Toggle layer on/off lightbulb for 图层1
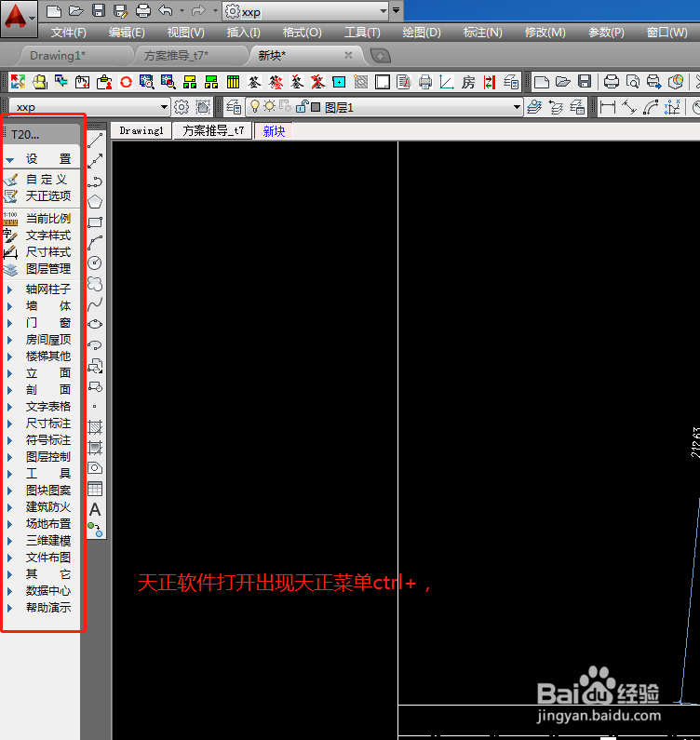Screen dimensions: 700x740 pyautogui.click(x=255, y=107)
